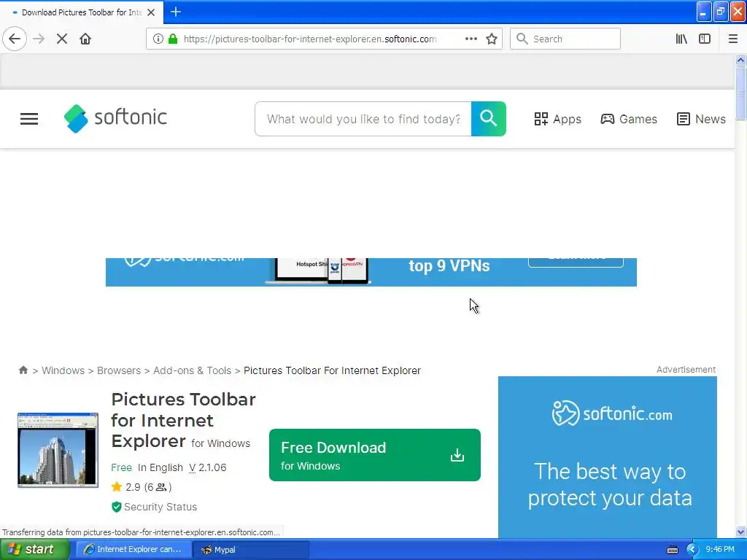Viewport: 747px width, 560px height.
Task: Focus the browser address bar URL
Action: coord(310,39)
